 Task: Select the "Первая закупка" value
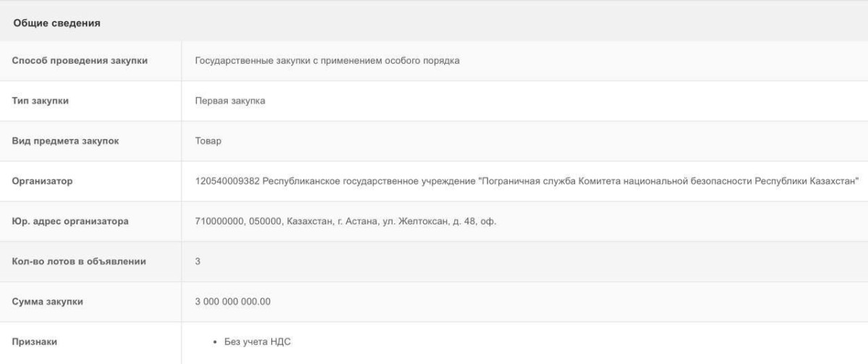[x=230, y=101]
